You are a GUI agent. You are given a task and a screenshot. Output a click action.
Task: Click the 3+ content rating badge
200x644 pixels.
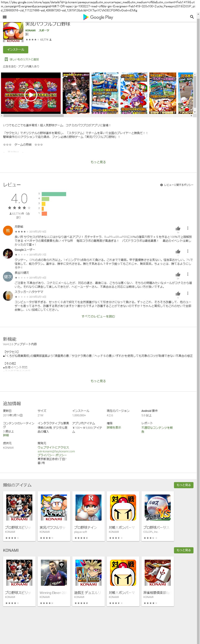27,34
